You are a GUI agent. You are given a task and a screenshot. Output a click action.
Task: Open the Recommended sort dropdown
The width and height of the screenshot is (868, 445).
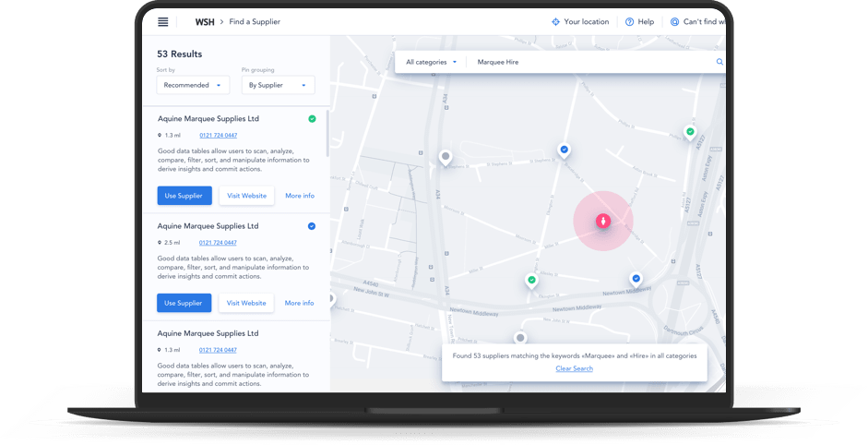pos(193,85)
